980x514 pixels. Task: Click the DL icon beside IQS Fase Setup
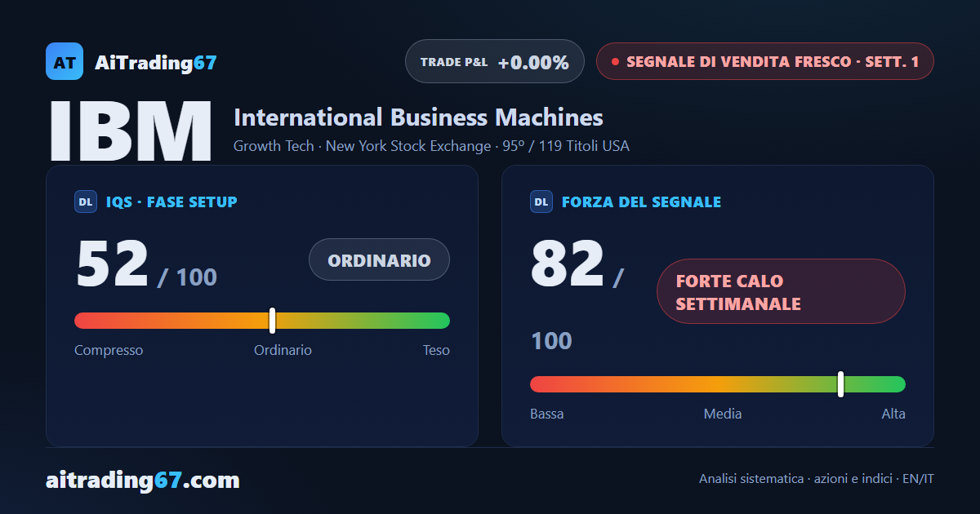click(x=86, y=202)
